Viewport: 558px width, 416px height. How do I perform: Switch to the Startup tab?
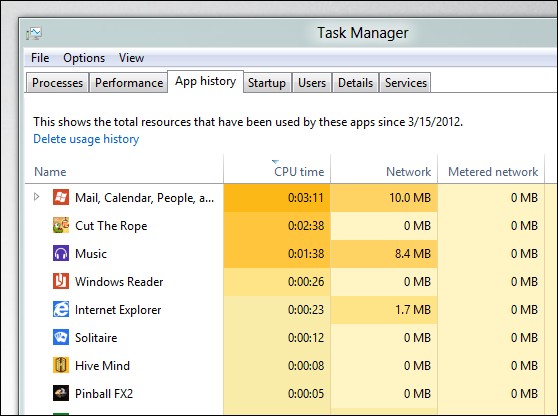point(267,83)
